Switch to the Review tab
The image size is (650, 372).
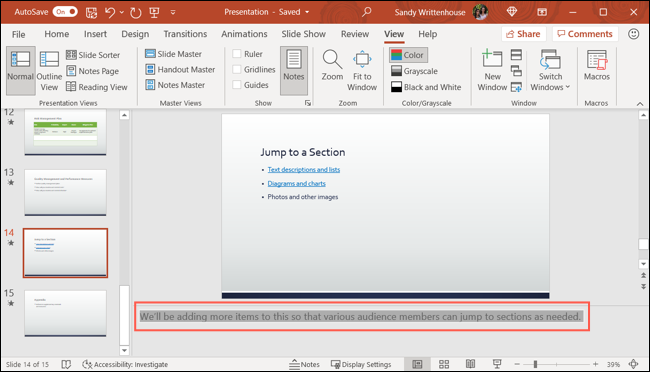[355, 34]
